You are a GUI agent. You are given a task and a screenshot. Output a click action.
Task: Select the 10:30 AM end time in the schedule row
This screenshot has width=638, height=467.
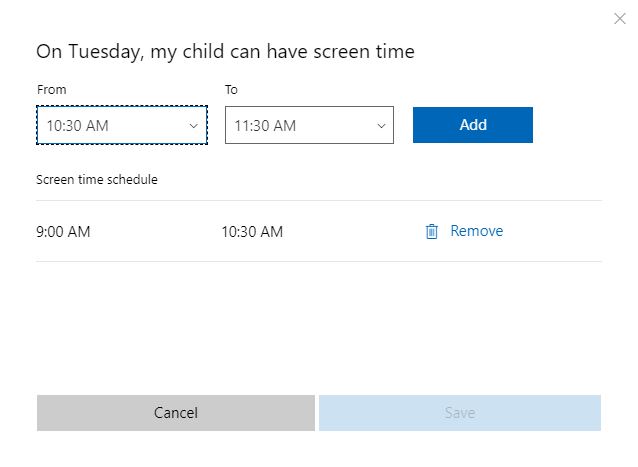tap(252, 232)
